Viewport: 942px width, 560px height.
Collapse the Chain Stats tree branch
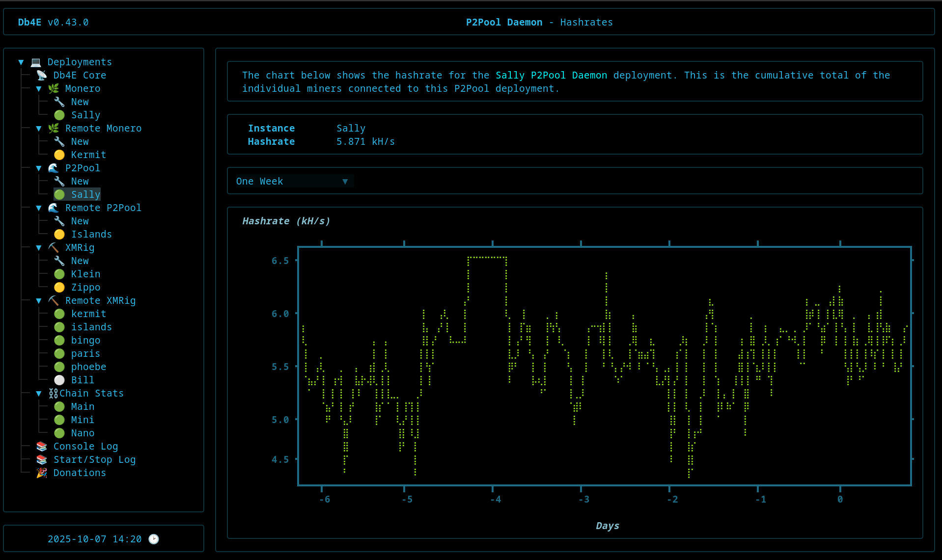[x=39, y=394]
